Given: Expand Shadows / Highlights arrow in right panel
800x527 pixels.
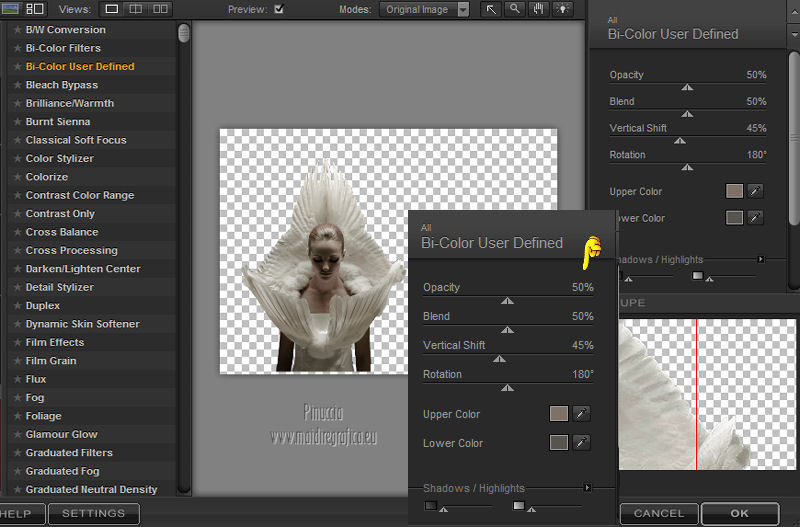Looking at the screenshot, I should [760, 259].
